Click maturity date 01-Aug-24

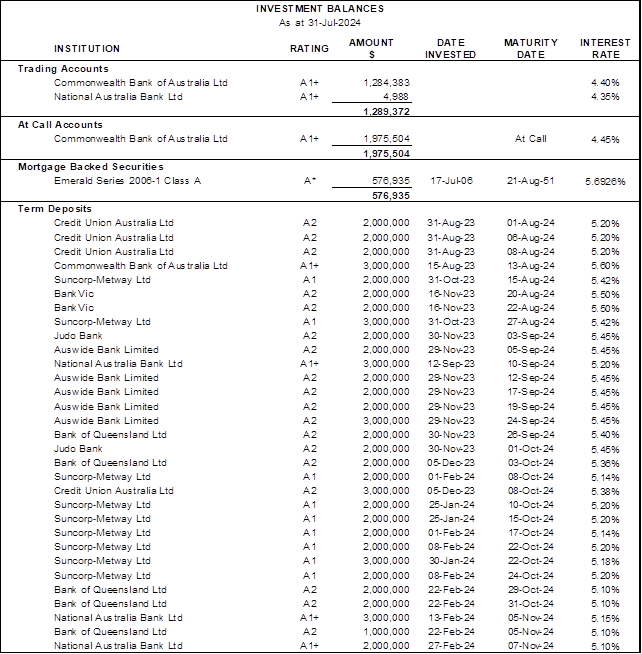[x=531, y=223]
